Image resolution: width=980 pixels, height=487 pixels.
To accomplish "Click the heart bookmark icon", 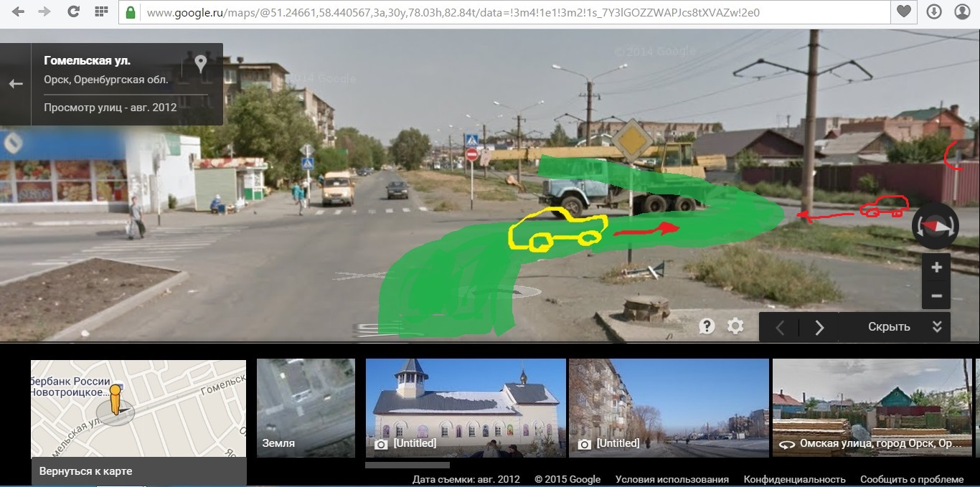I will click(x=904, y=12).
